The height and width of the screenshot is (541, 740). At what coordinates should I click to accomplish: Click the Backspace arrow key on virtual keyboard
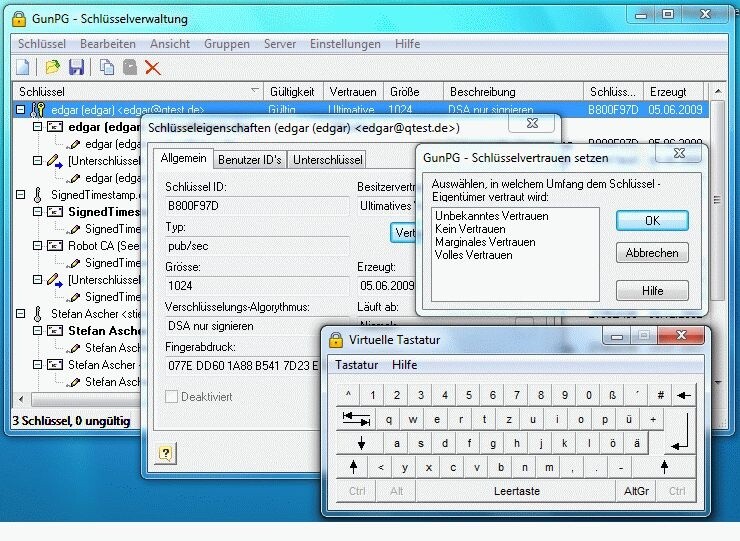pyautogui.click(x=683, y=395)
